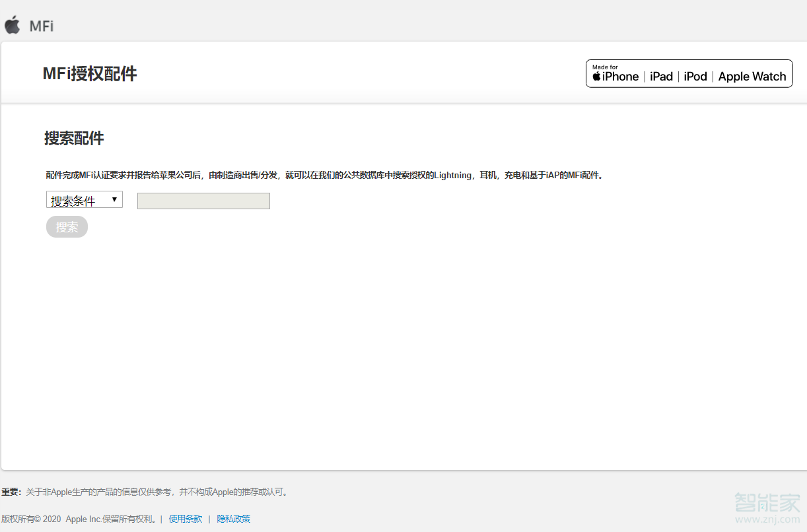
Task: Click the 搜索配件 section heading
Action: pos(74,139)
